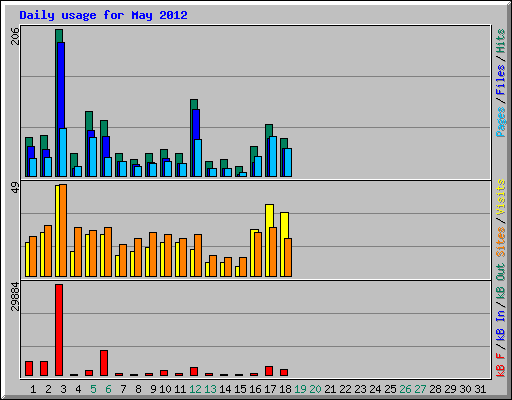Click day 8 on the axis
The image size is (512, 400).
tap(138, 389)
